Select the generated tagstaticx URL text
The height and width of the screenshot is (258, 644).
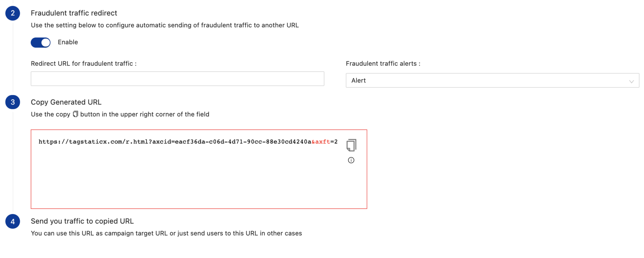click(x=188, y=142)
